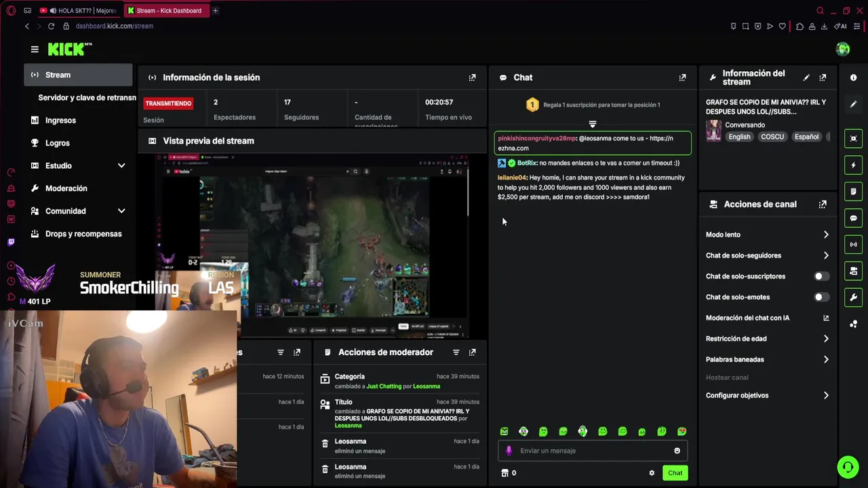Edit stream info with the pencil icon

806,77
